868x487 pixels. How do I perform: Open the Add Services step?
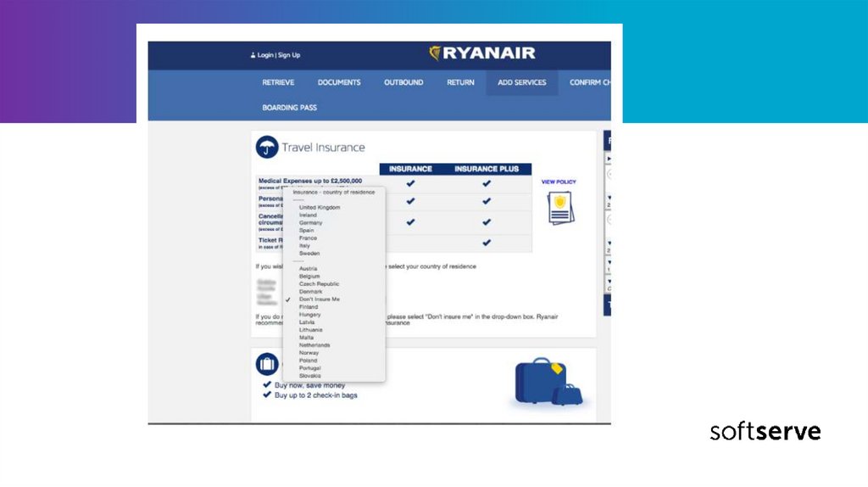(522, 82)
